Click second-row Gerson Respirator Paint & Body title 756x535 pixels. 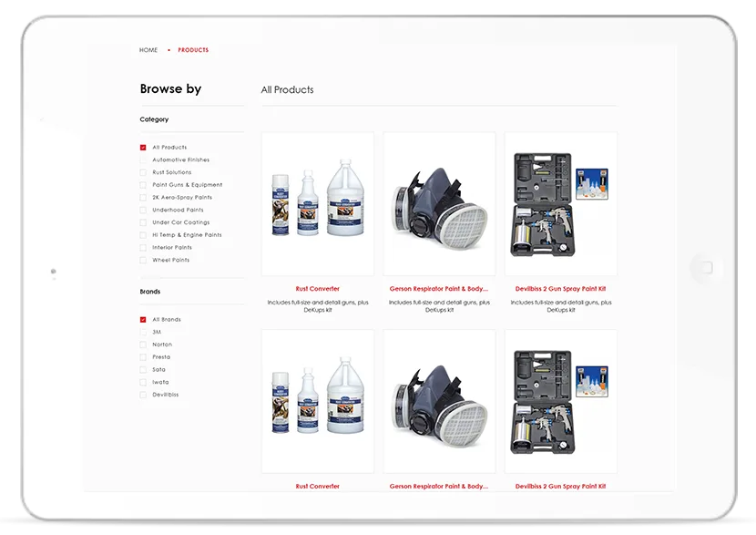[439, 487]
